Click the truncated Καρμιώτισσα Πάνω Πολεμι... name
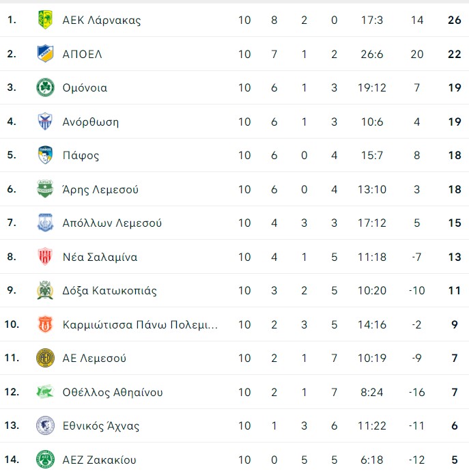Screen dimensions: 469x476 [x=140, y=325]
